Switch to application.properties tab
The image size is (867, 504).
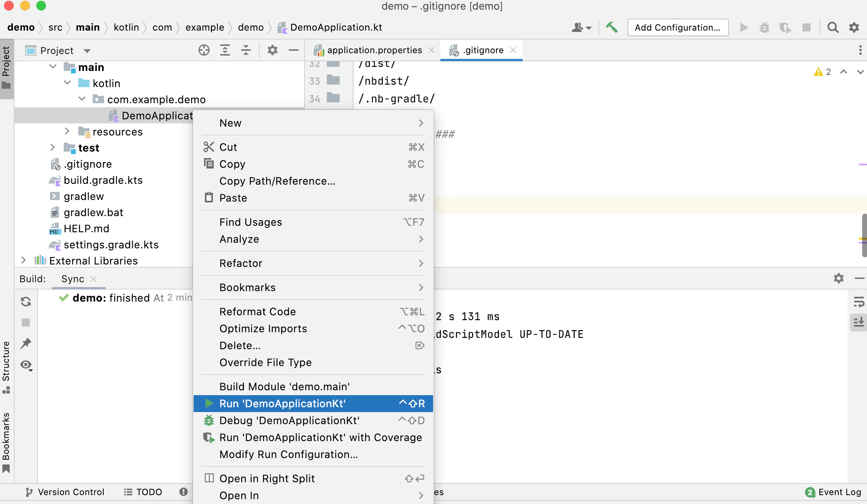pos(374,50)
